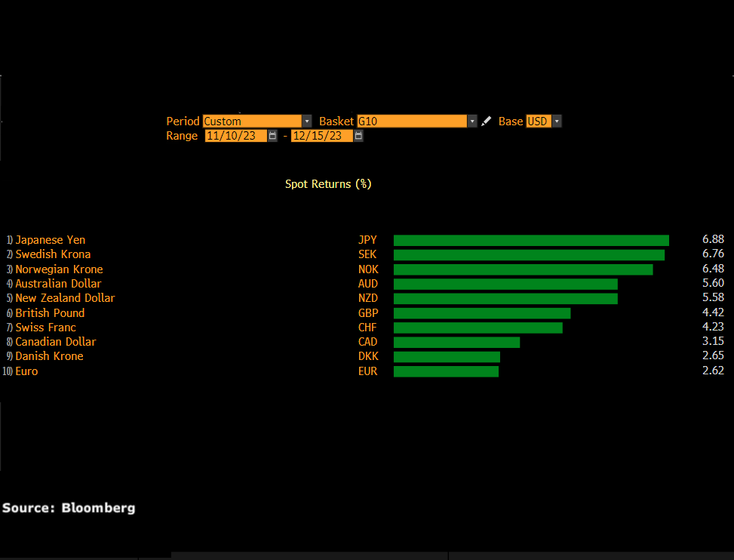Open the Base USD currency dropdown arrow

pos(557,122)
